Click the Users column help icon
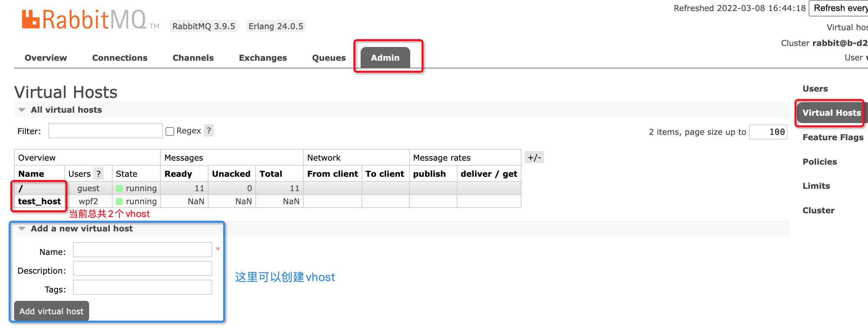 (99, 174)
